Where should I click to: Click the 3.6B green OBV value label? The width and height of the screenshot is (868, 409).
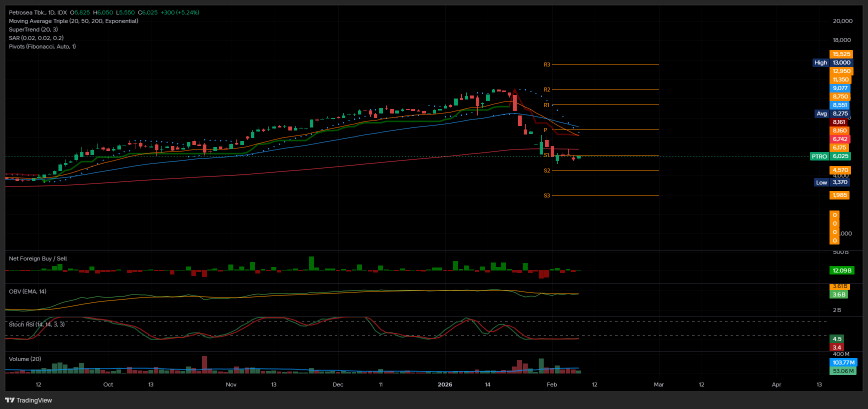(839, 294)
